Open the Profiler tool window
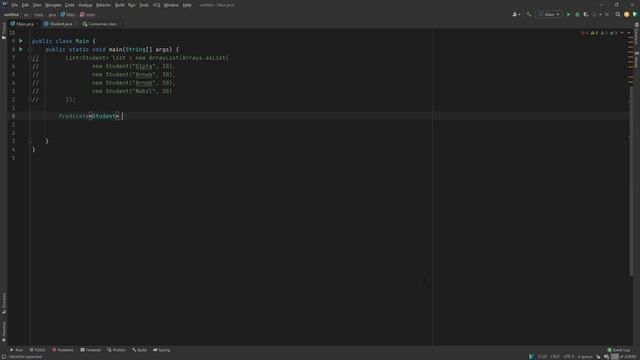This screenshot has height=360, width=640. [x=116, y=350]
